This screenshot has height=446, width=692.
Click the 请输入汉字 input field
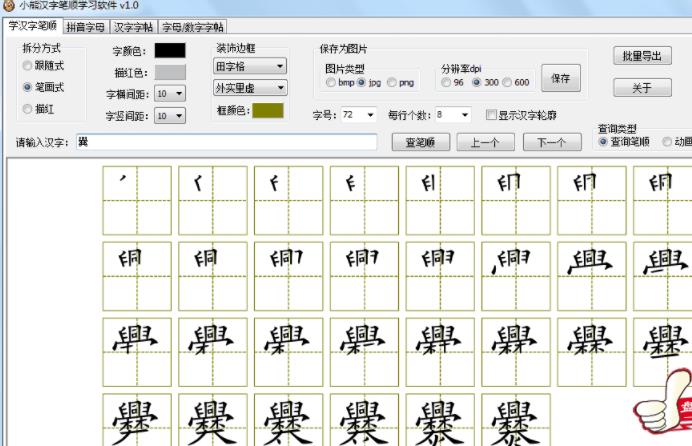(226, 142)
